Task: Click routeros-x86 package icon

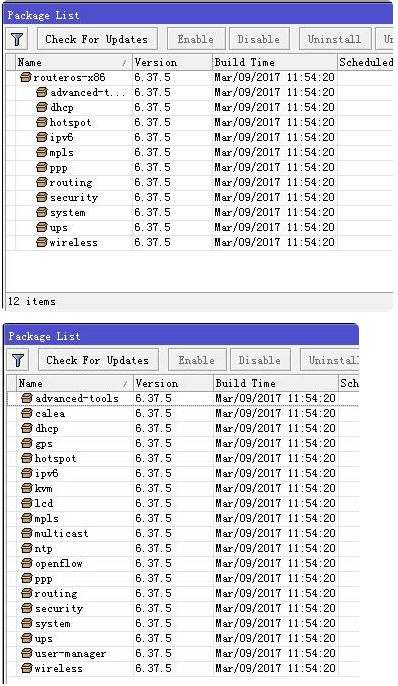Action: [26, 77]
